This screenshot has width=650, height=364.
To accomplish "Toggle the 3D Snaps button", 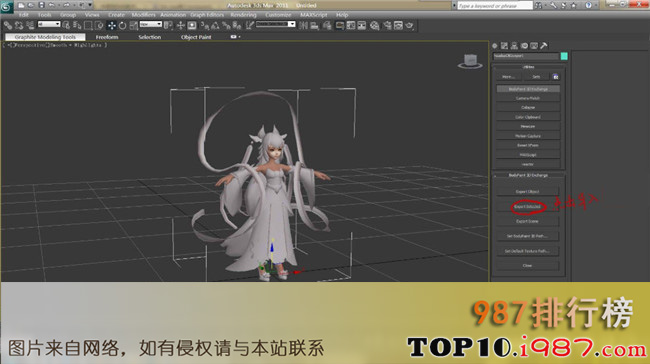I will tap(204, 26).
